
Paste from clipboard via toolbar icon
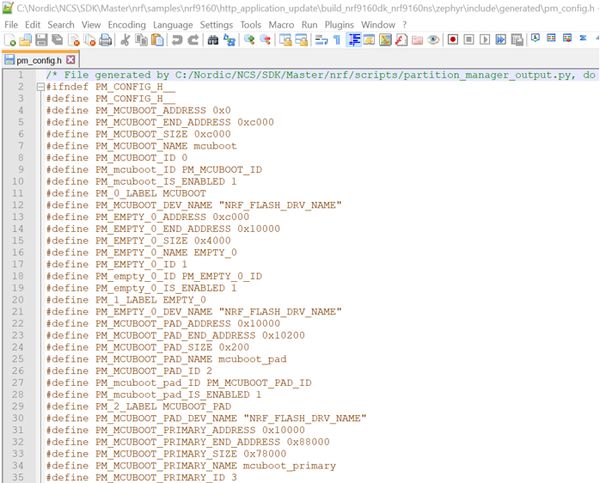157,40
